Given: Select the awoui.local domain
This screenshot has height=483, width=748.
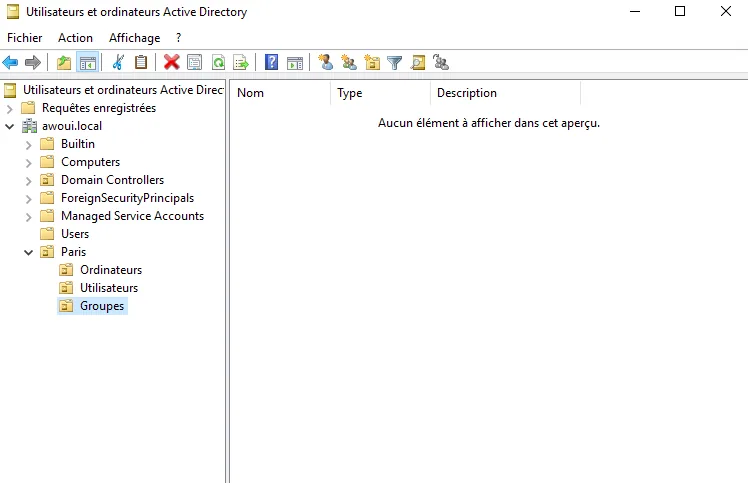Looking at the screenshot, I should (x=72, y=126).
